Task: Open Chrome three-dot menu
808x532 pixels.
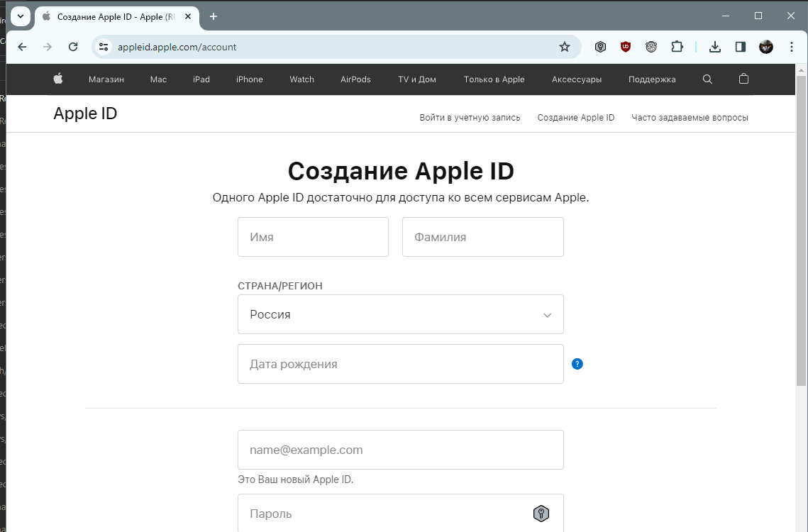Action: (x=792, y=47)
